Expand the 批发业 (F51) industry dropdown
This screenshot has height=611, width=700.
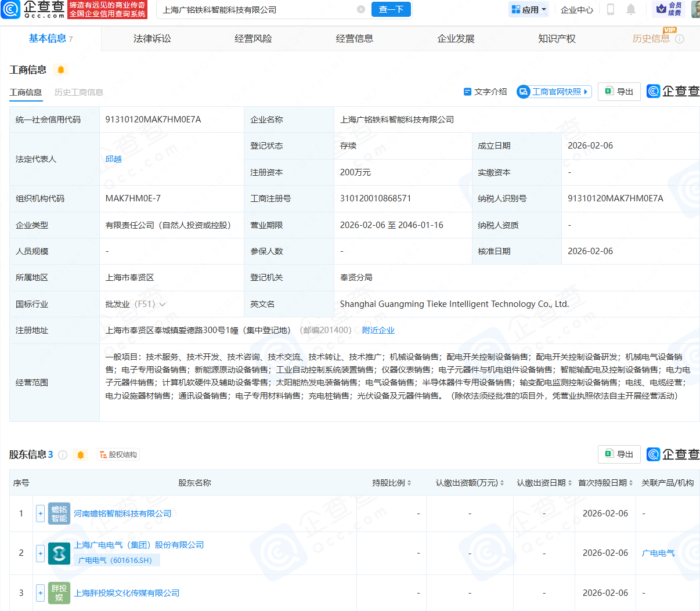163,305
